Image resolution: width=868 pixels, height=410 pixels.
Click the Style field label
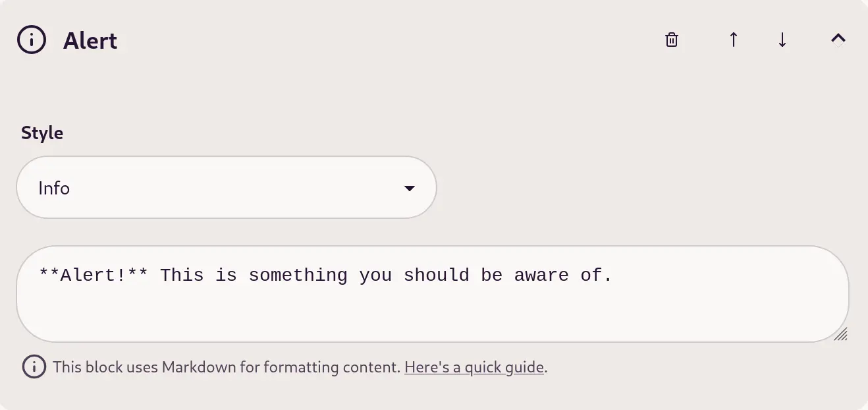tap(42, 133)
